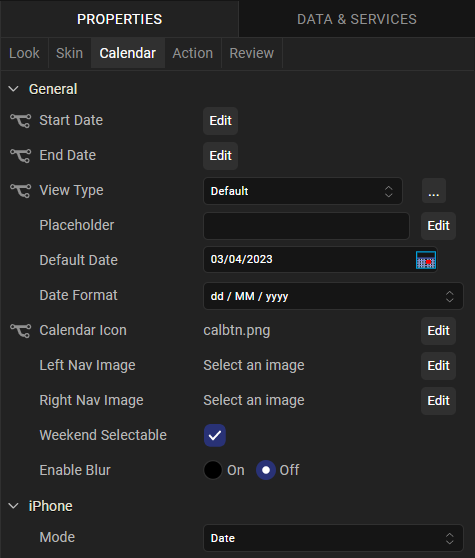
Task: Switch to the Skin tab
Action: click(x=69, y=53)
